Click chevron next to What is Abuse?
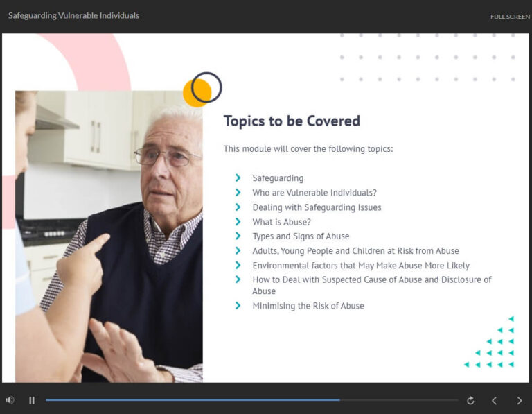532x414 pixels. pos(238,222)
